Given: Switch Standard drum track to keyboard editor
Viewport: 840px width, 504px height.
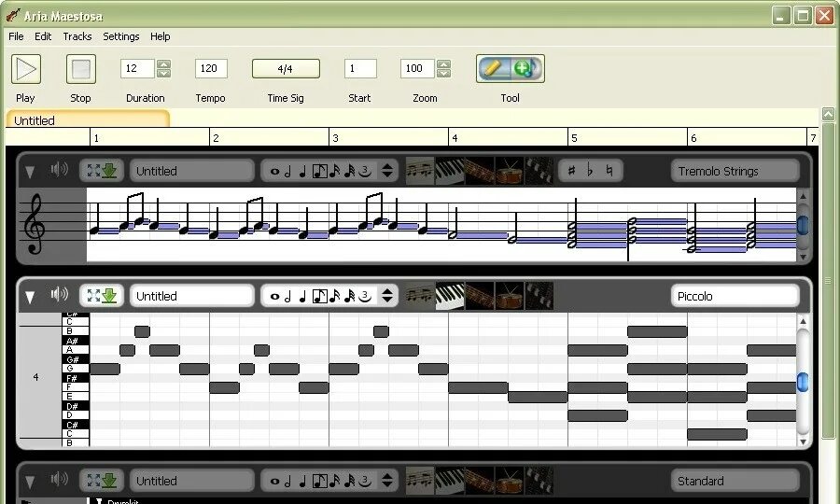Looking at the screenshot, I should [450, 481].
